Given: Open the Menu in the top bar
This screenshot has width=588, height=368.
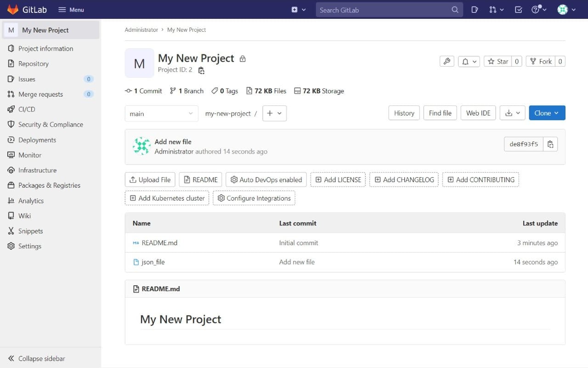Looking at the screenshot, I should 71,9.
